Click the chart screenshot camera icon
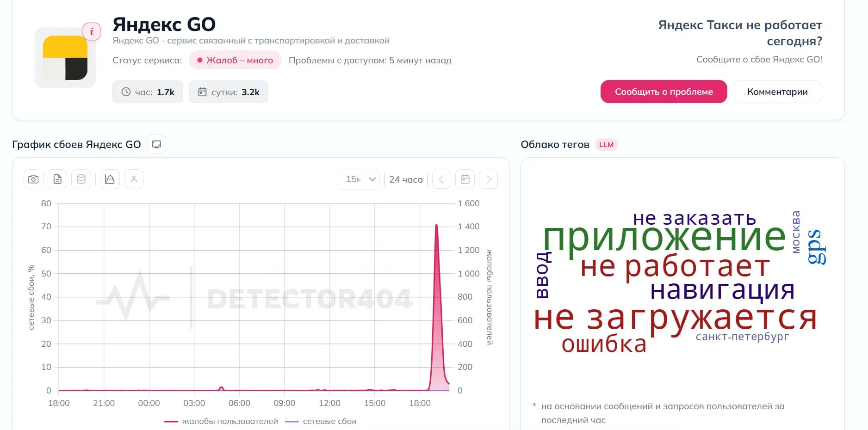 click(33, 179)
